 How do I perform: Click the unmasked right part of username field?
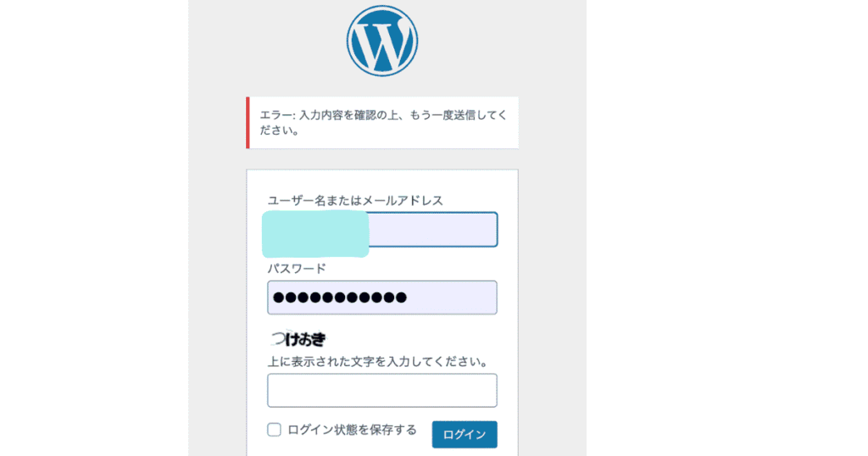coord(432,230)
